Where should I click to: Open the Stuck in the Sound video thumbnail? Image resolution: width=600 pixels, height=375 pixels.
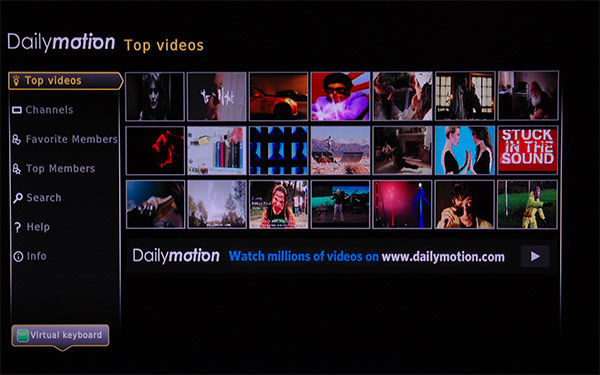click(528, 150)
